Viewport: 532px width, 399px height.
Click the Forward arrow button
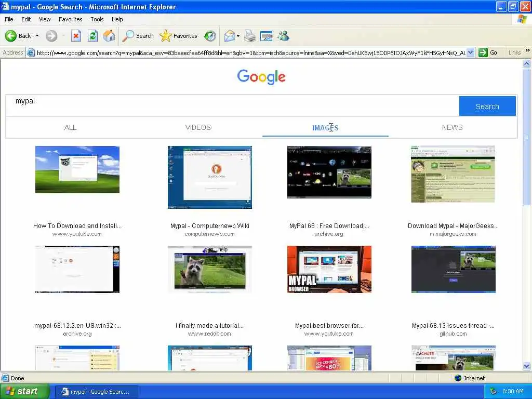[x=51, y=36]
